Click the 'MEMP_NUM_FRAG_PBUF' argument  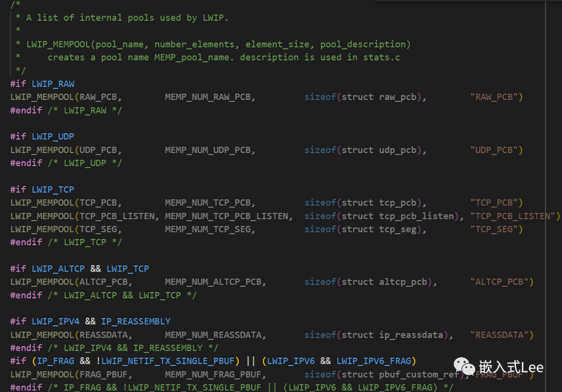pyautogui.click(x=213, y=374)
